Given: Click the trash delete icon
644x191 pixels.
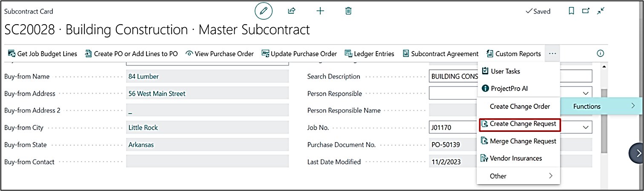Looking at the screenshot, I should pos(348,11).
